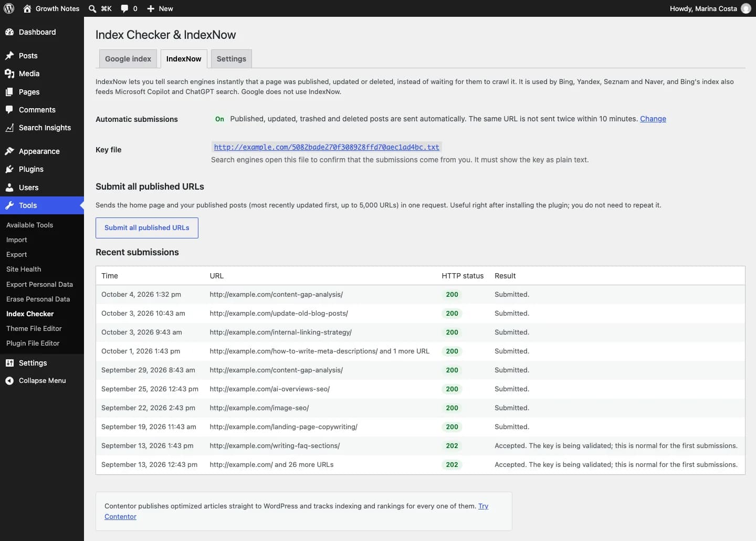Click the Users person icon
The width and height of the screenshot is (756, 541).
(9, 188)
